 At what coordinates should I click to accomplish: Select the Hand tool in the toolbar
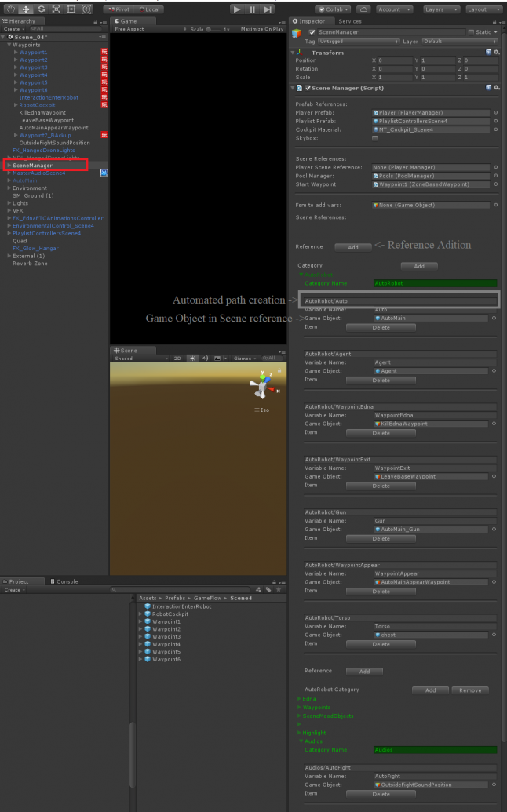click(x=10, y=9)
